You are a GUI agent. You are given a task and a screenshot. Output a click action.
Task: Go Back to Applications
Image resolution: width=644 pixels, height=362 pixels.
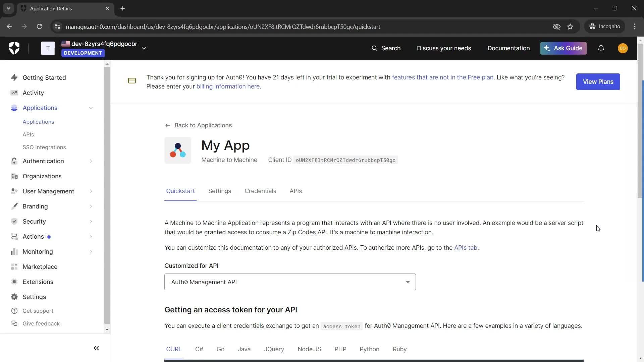pos(198,125)
